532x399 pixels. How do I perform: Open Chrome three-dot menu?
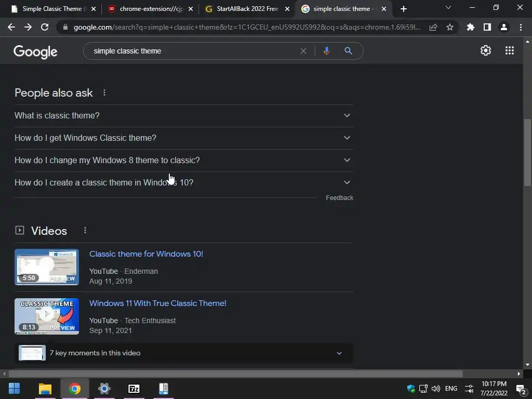point(521,27)
